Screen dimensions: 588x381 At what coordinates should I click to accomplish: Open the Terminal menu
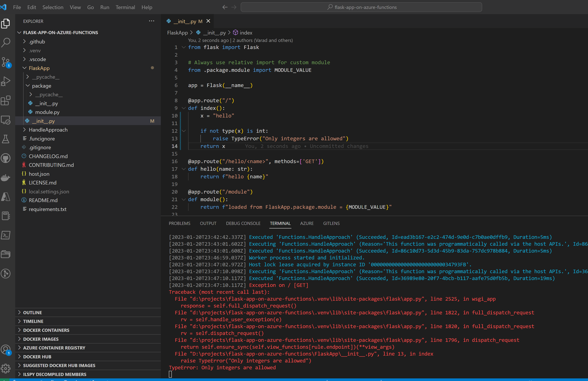pyautogui.click(x=125, y=7)
